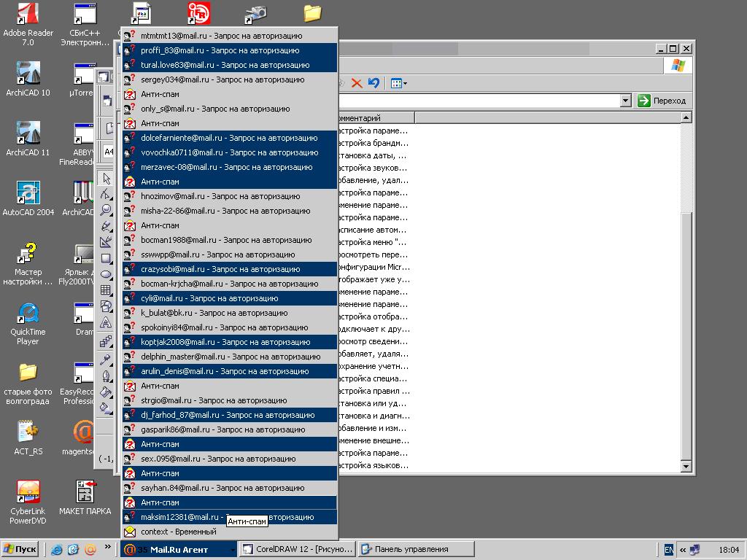Viewport: 747px width, 560px height.
Task: Click the Комментарий column header
Action: tap(376, 117)
